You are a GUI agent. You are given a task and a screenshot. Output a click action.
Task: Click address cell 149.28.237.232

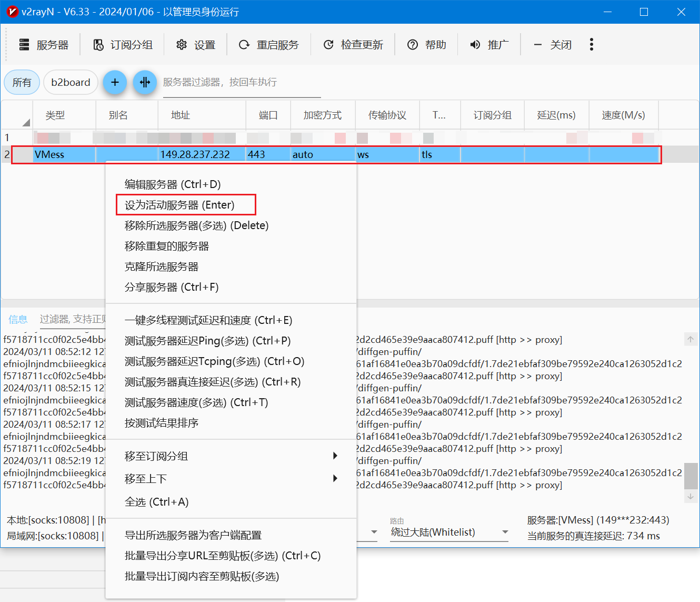point(202,154)
